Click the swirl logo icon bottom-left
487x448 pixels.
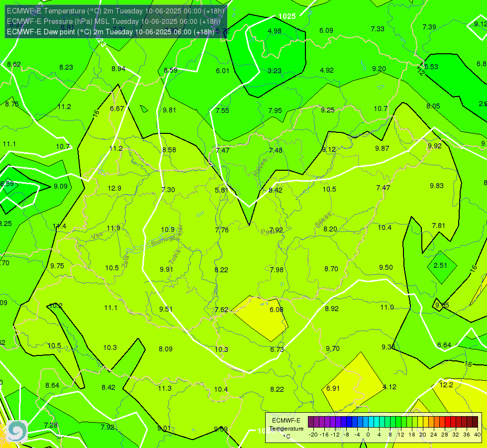click(x=17, y=431)
